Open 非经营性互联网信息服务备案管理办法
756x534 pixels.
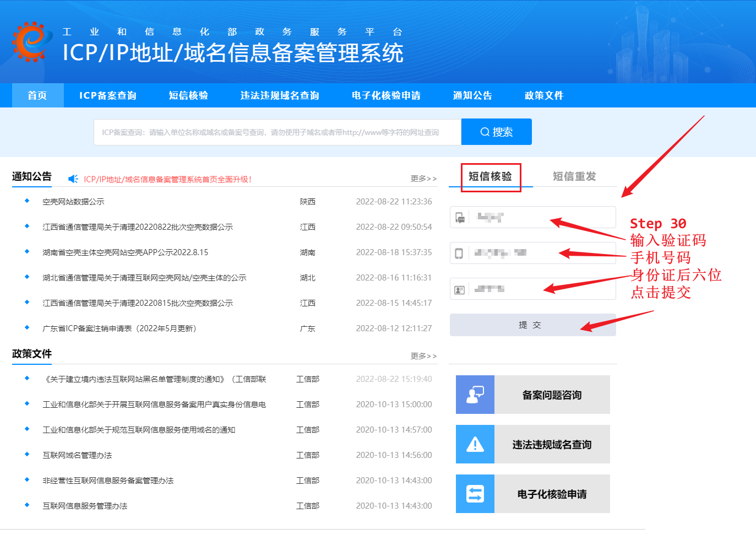coord(108,481)
